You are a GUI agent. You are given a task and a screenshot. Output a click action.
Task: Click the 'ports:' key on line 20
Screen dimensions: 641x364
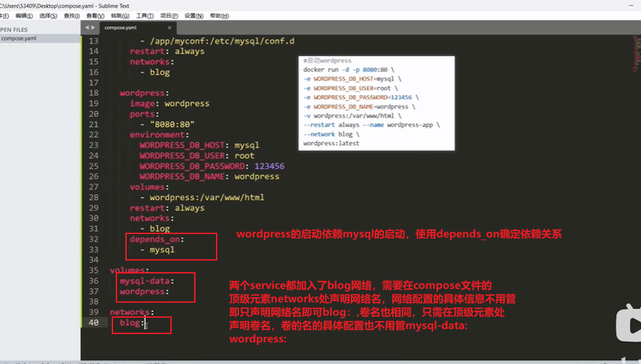coord(144,114)
